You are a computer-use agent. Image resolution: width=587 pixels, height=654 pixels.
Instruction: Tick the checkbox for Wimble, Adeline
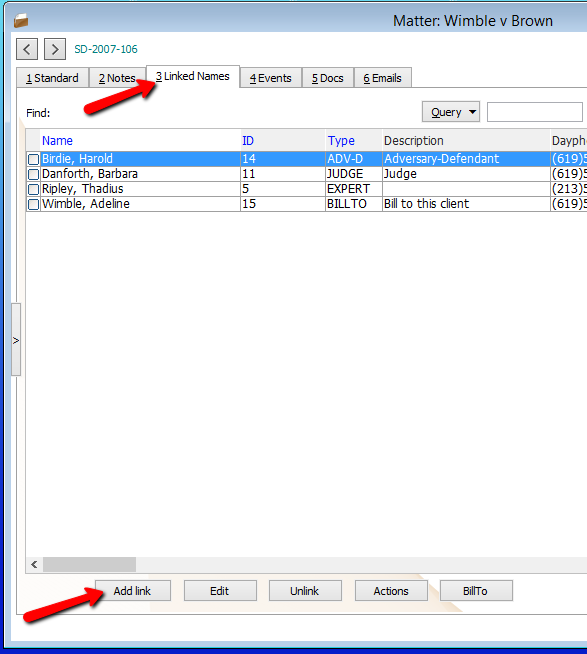click(33, 204)
